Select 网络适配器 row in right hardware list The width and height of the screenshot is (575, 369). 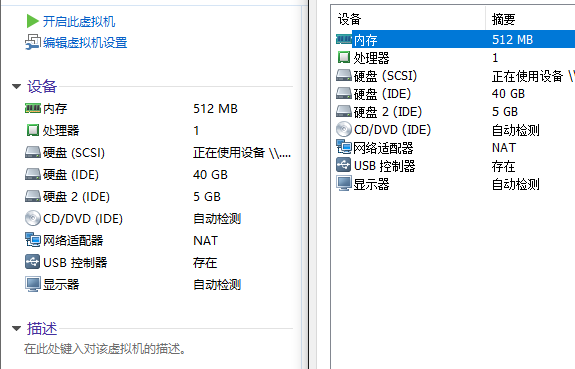(x=453, y=147)
